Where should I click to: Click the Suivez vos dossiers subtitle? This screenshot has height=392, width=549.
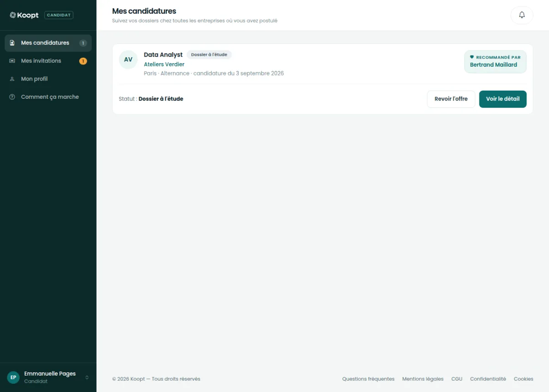[195, 21]
